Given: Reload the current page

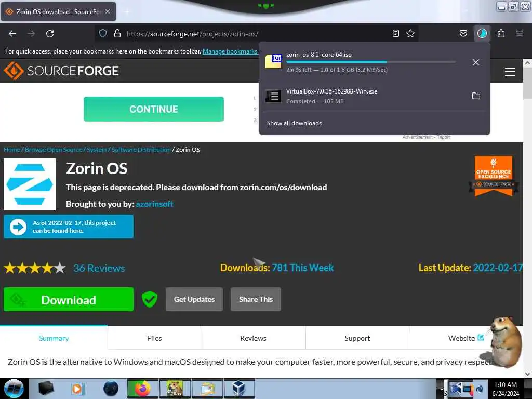Looking at the screenshot, I should point(50,34).
